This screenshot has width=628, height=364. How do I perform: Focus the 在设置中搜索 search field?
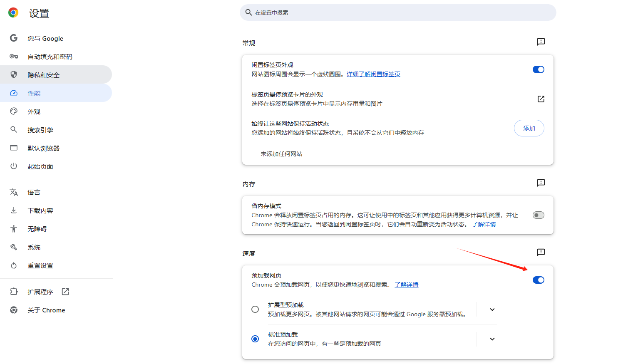tap(398, 12)
